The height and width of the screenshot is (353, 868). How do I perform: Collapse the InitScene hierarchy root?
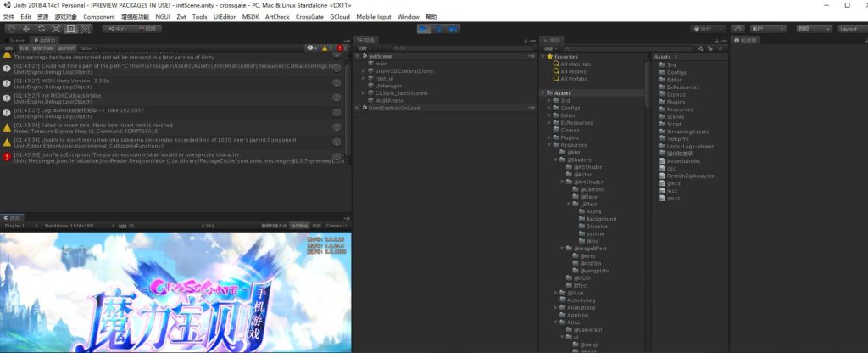[358, 57]
